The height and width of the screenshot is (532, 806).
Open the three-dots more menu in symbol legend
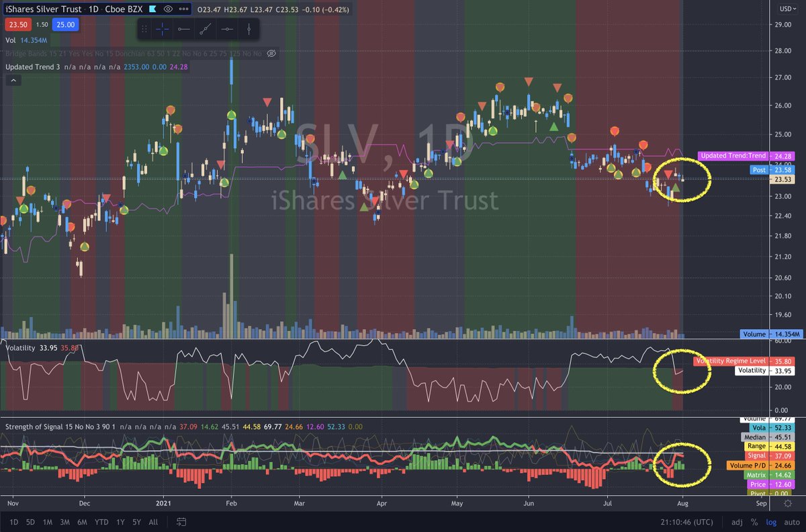tap(184, 9)
